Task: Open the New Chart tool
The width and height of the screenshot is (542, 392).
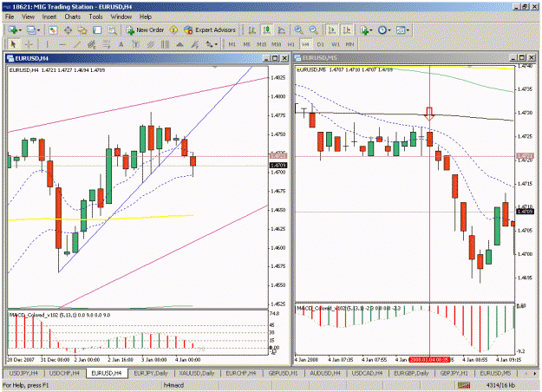Action: 13,30
